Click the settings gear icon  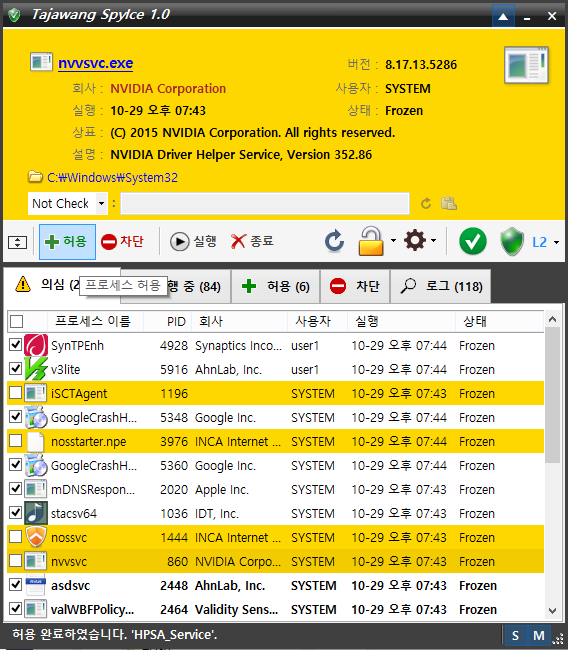415,241
